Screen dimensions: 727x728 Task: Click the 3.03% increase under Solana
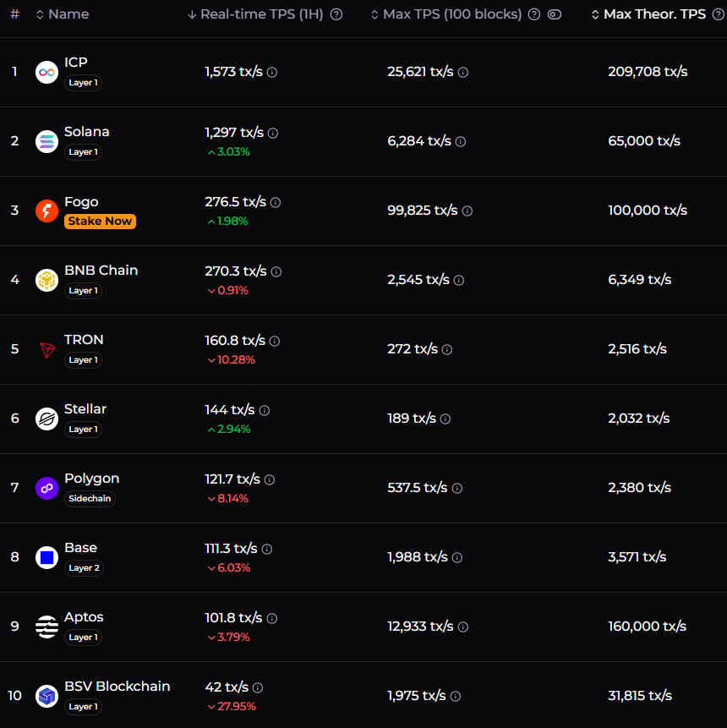point(228,152)
